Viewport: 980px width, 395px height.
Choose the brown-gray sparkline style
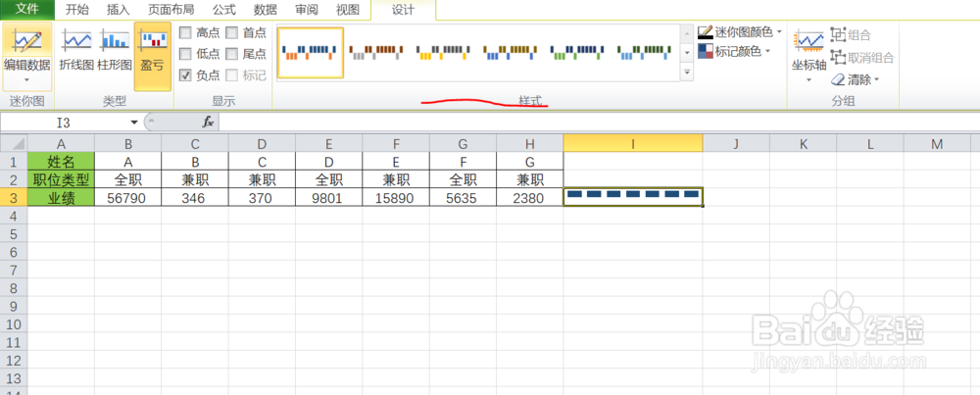(376, 53)
